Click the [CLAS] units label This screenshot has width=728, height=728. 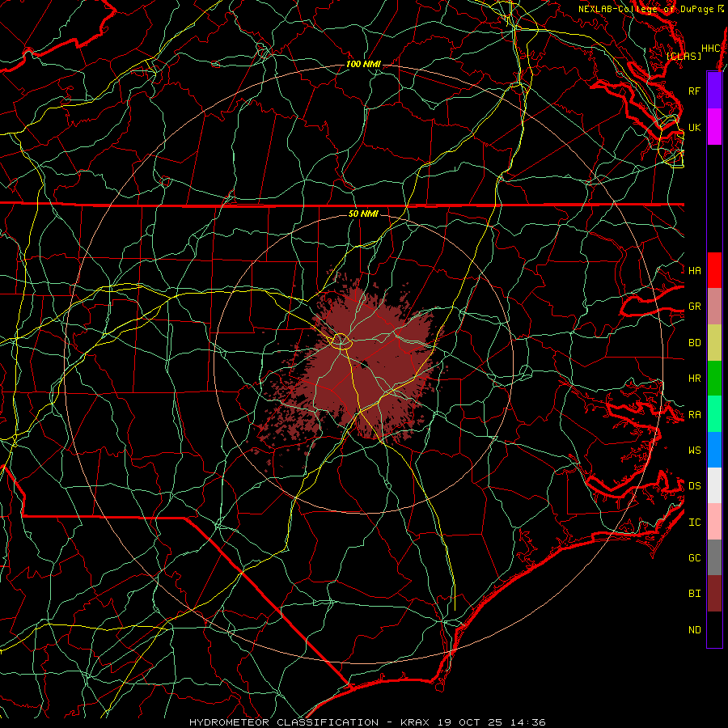(684, 56)
